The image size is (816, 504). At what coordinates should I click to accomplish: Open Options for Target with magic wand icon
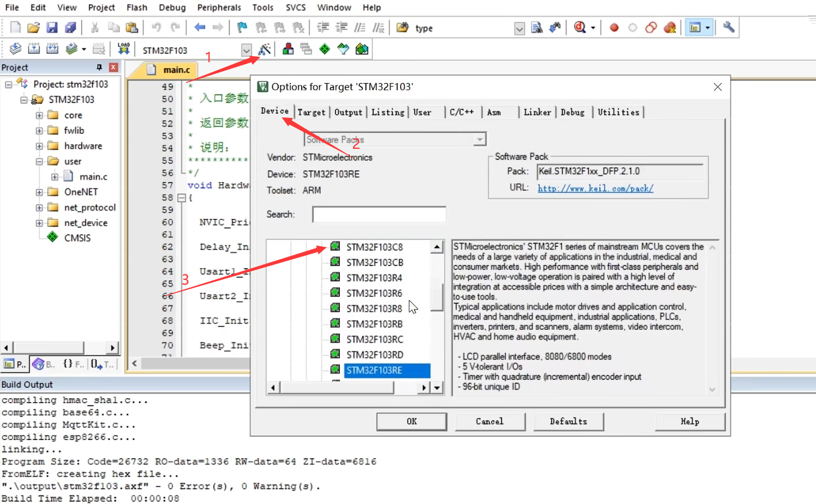point(265,50)
